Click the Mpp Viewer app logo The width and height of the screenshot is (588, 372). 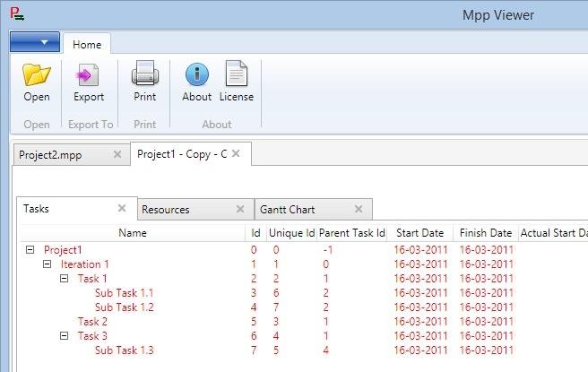click(17, 14)
